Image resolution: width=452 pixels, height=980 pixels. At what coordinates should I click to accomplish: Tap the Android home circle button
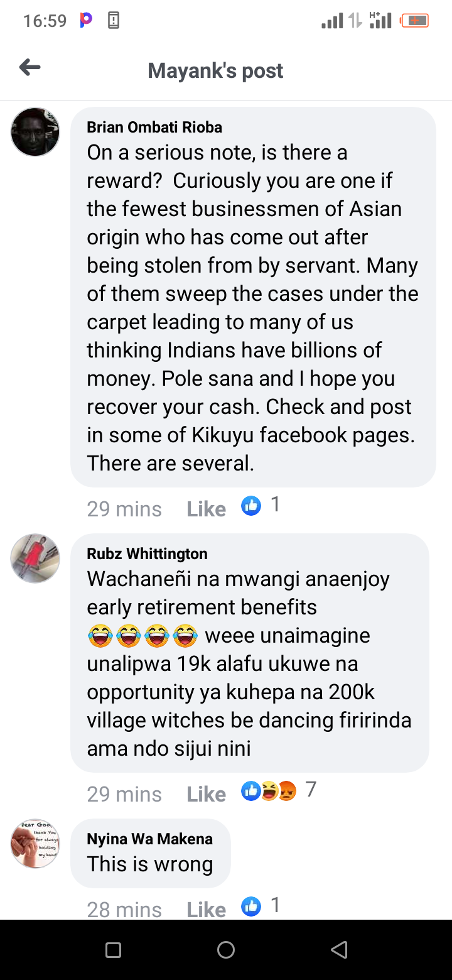tap(226, 950)
